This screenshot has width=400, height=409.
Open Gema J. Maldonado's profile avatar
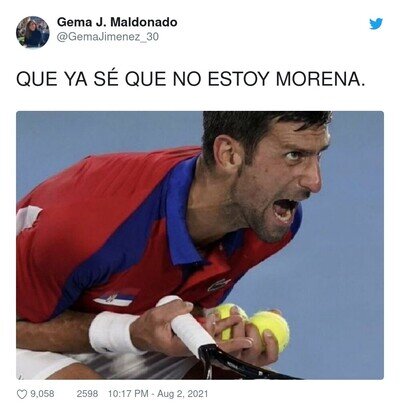33,32
